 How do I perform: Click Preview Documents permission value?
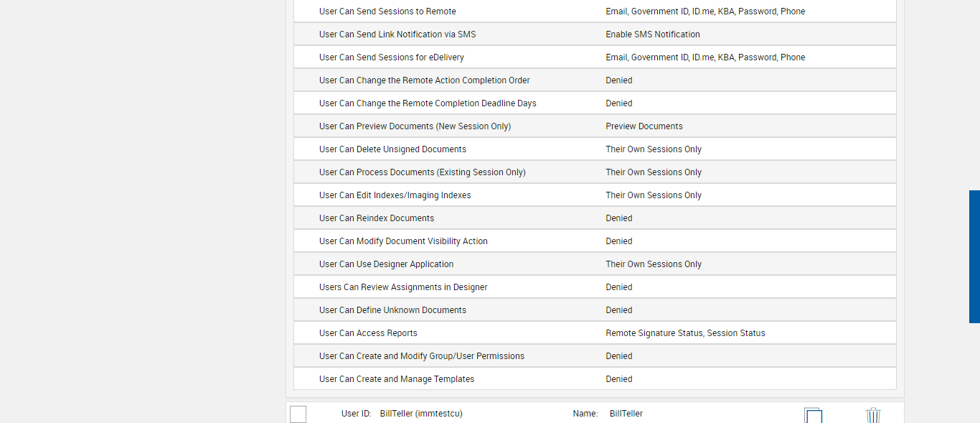pos(644,126)
